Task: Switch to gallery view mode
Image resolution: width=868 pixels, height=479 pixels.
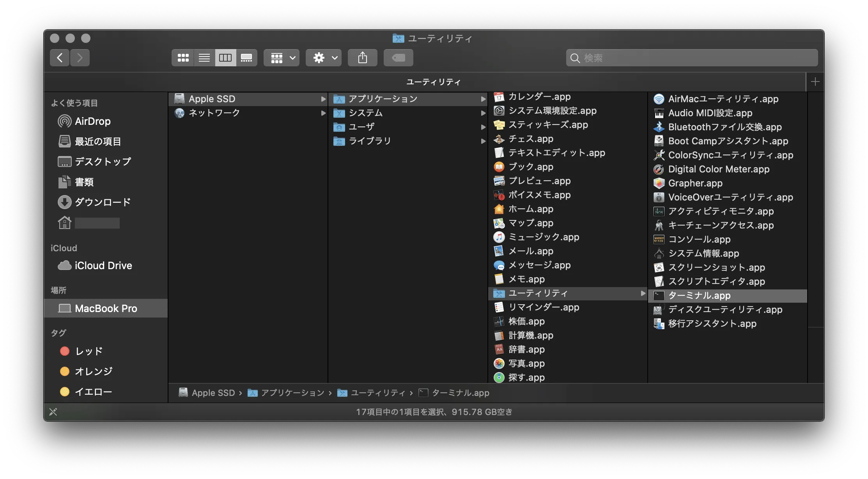Action: (x=246, y=58)
